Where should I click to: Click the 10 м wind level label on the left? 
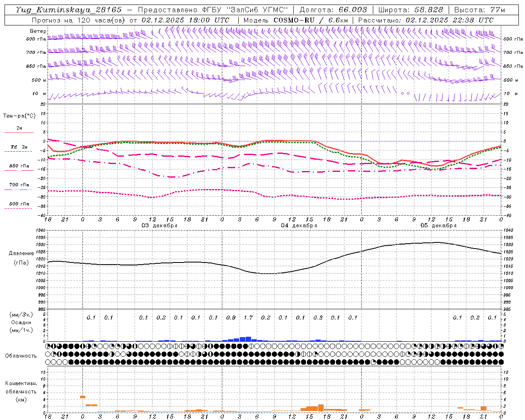[39, 94]
